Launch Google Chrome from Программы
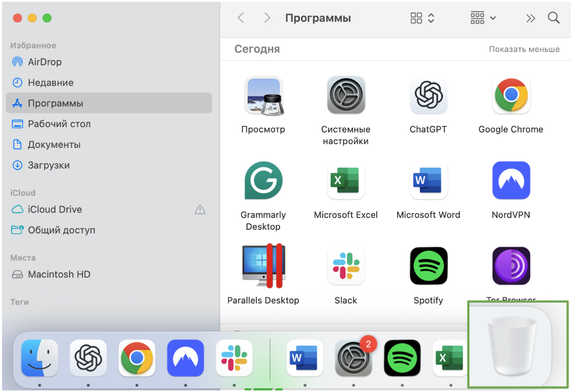This screenshot has height=392, width=571. coord(510,96)
